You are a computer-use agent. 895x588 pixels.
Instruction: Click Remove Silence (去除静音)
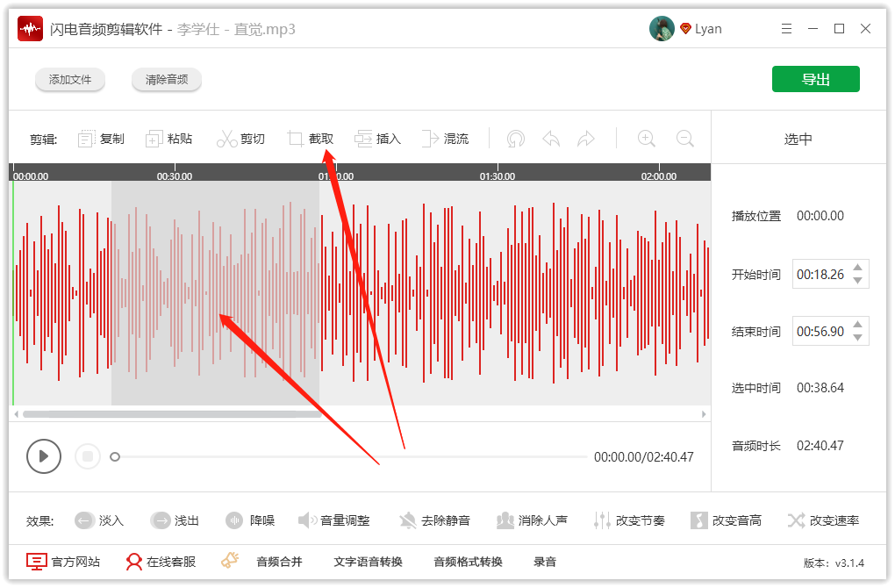point(434,520)
